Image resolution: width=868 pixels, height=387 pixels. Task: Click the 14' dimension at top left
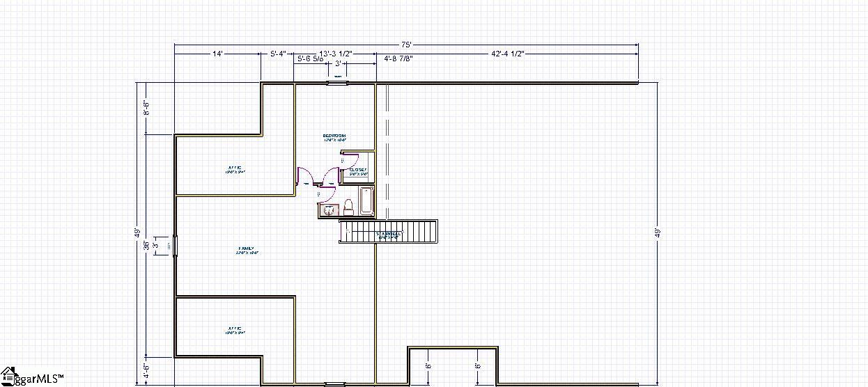(x=217, y=54)
